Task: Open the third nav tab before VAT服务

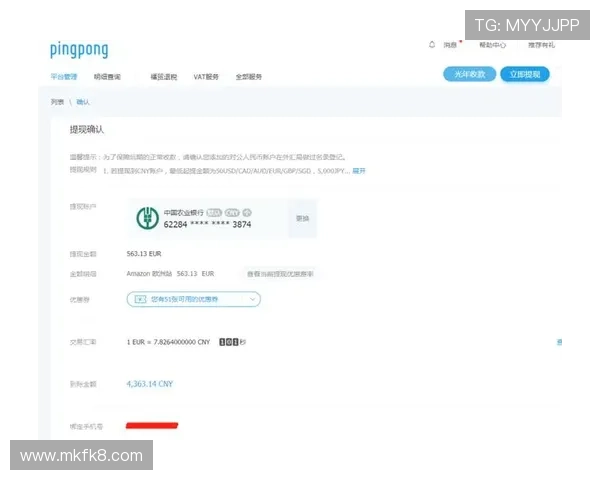Action: 164,77
